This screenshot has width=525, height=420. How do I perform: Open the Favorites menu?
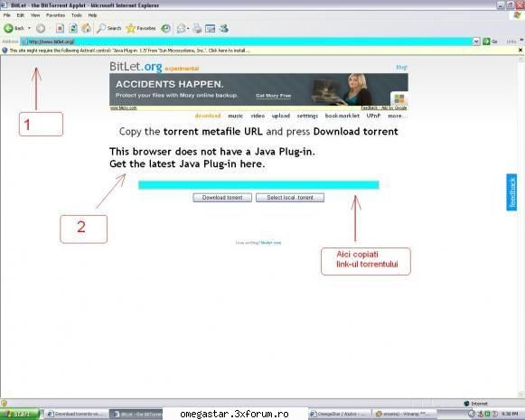pos(56,15)
